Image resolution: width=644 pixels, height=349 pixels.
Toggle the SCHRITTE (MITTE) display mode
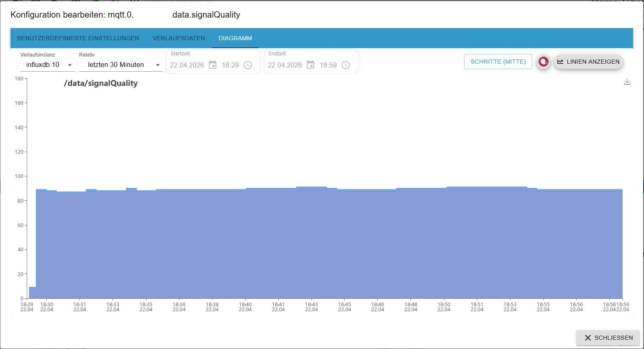pyautogui.click(x=498, y=61)
